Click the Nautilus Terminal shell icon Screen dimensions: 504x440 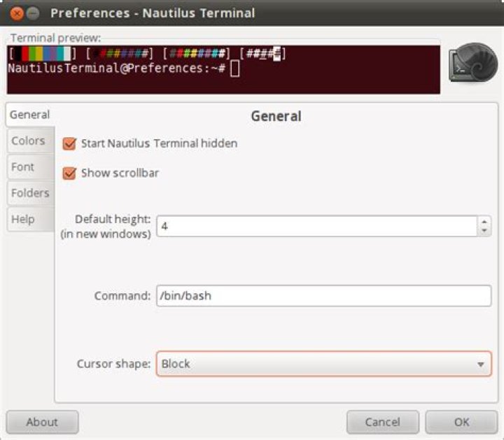pyautogui.click(x=473, y=63)
